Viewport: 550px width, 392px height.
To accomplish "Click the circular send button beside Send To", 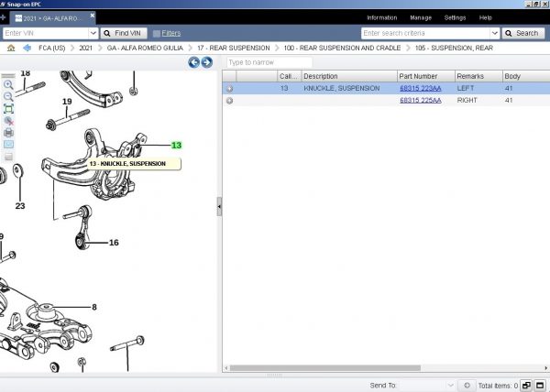I will (x=467, y=386).
